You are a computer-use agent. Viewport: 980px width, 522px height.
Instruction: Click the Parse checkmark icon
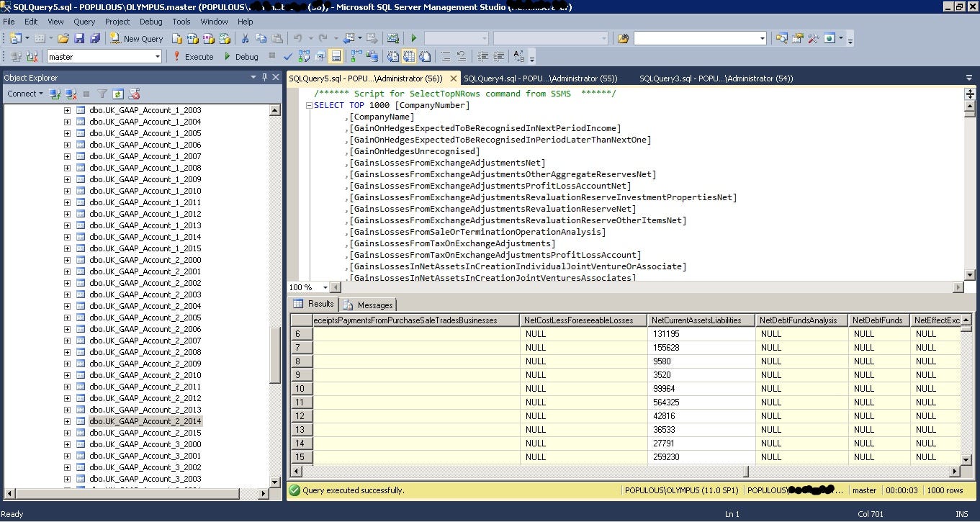pos(288,56)
